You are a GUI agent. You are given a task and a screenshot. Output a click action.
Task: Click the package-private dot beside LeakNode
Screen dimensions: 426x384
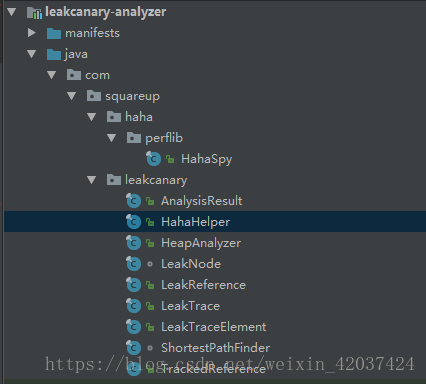150,264
